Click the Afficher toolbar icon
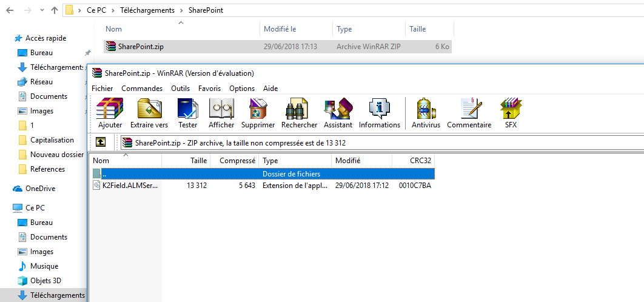 pos(221,114)
